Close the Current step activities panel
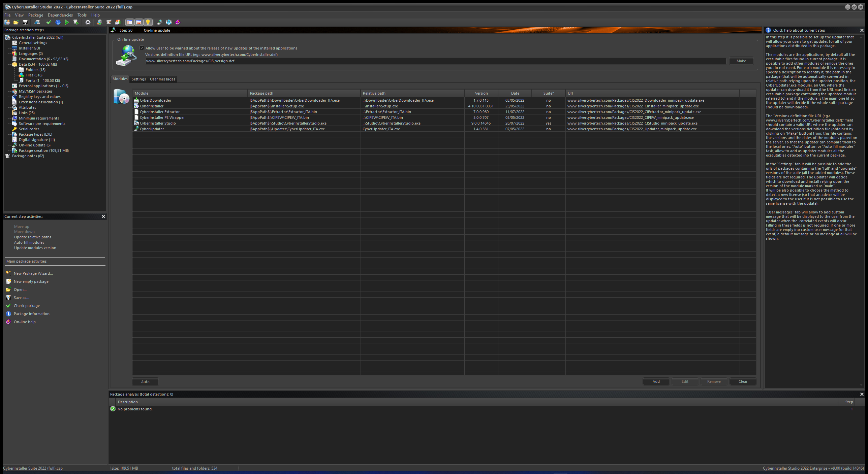This screenshot has height=474, width=868. point(103,216)
